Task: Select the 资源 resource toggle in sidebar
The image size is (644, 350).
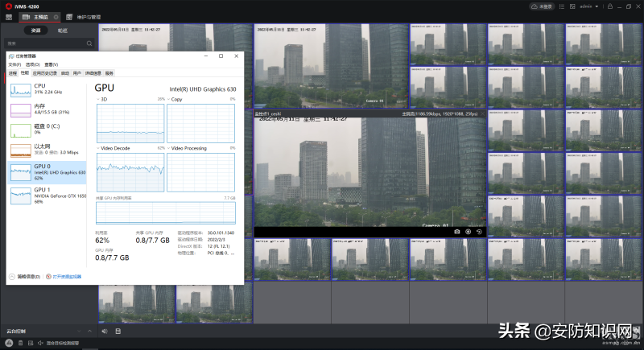Action: coord(35,31)
